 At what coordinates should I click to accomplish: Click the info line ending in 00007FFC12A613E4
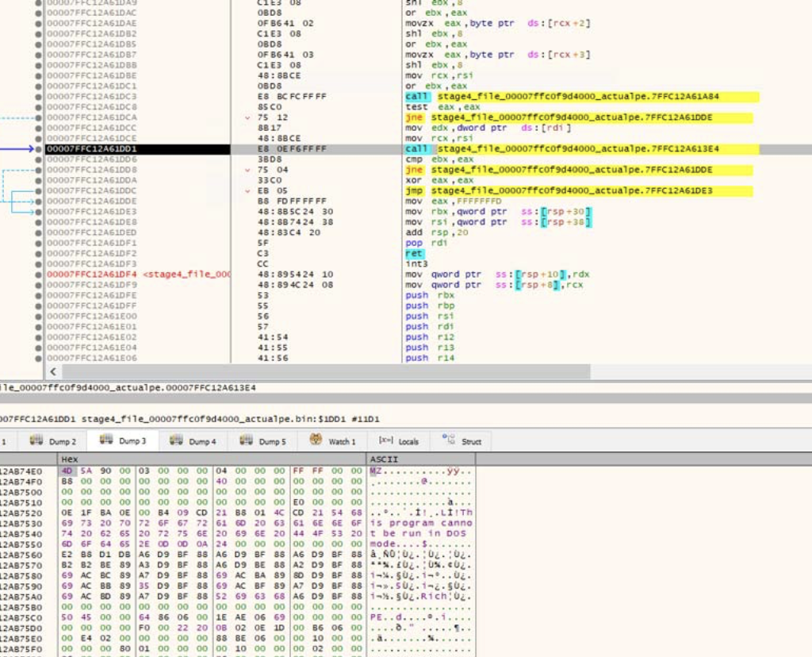click(128, 387)
